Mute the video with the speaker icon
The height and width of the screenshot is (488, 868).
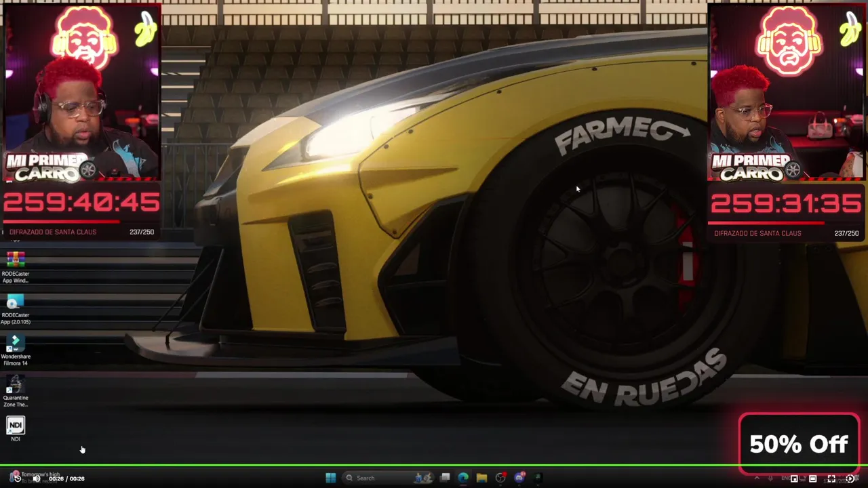(x=37, y=479)
